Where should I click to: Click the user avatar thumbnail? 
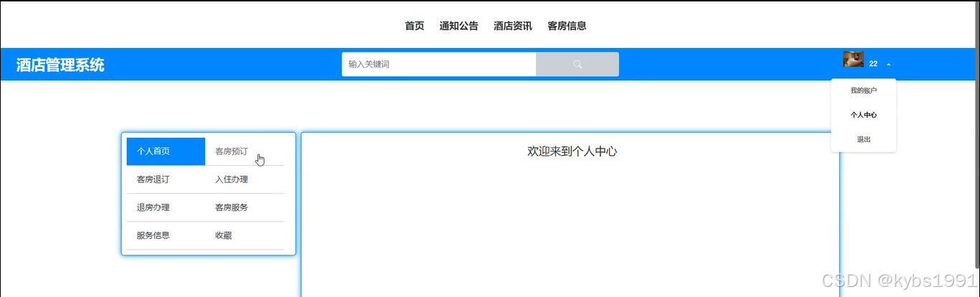point(853,60)
